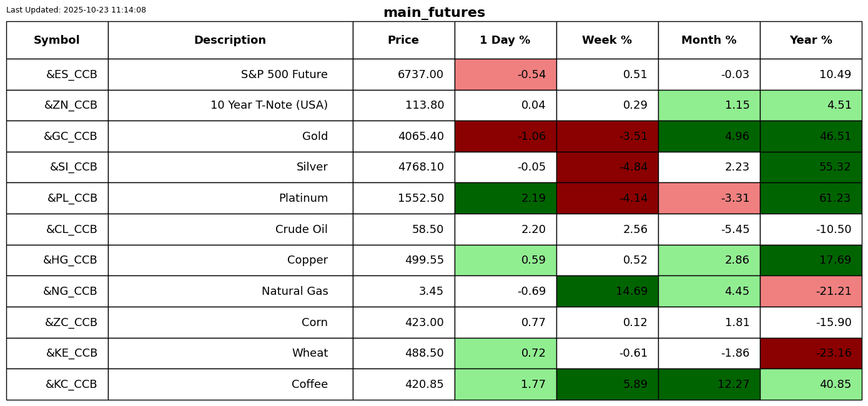Select the &KC_CCB Coffee symbol

point(71,385)
